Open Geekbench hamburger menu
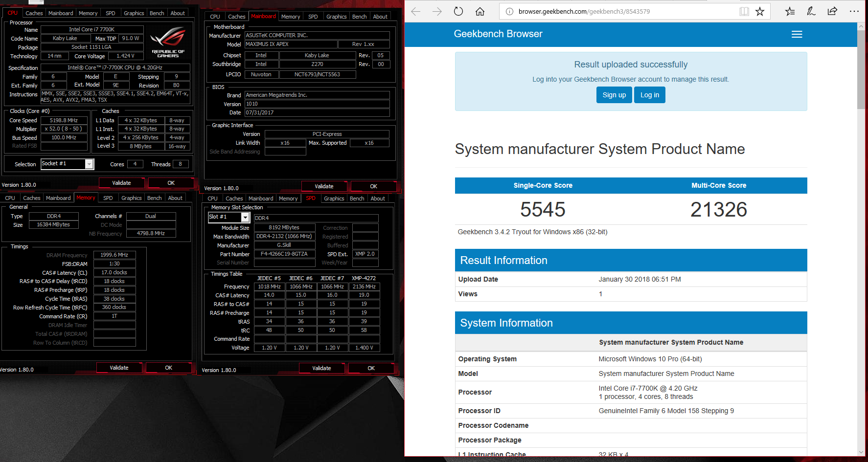868x462 pixels. 797,34
